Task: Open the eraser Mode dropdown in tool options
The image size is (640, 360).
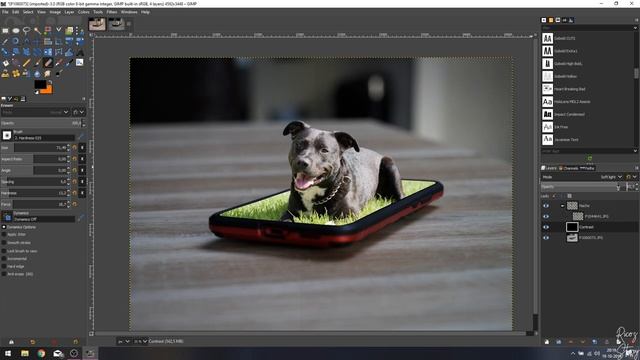Action: (x=36, y=112)
